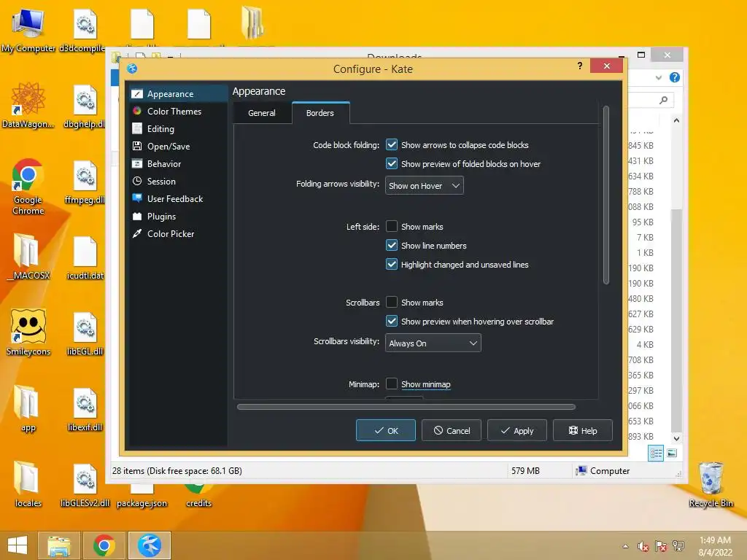Expand the Explorer ribbon chevron
The height and width of the screenshot is (560, 747).
659,77
